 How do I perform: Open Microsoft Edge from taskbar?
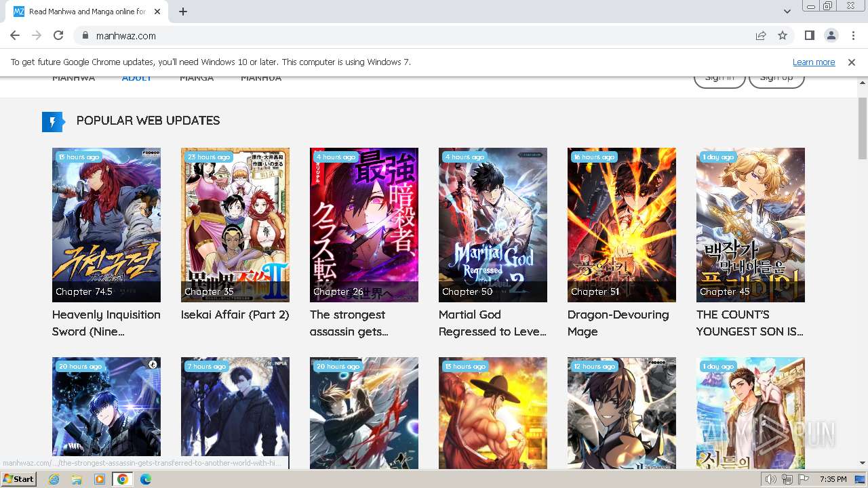coord(146,479)
